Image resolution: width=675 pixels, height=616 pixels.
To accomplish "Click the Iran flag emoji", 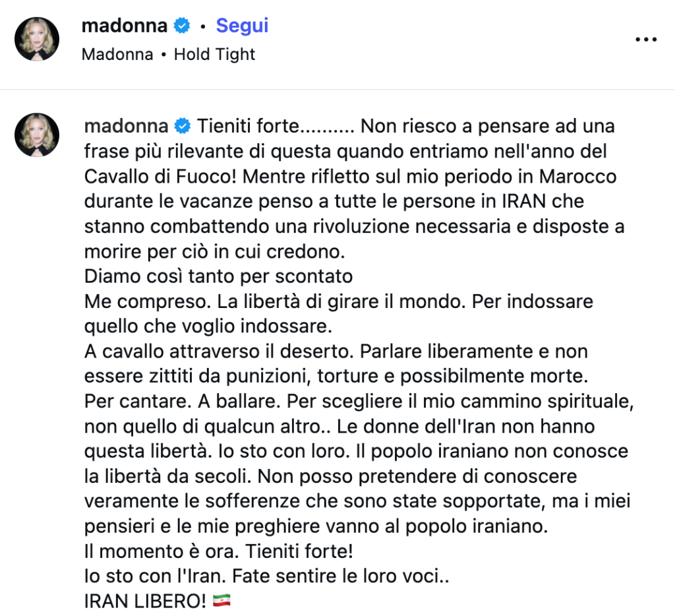I will (225, 601).
